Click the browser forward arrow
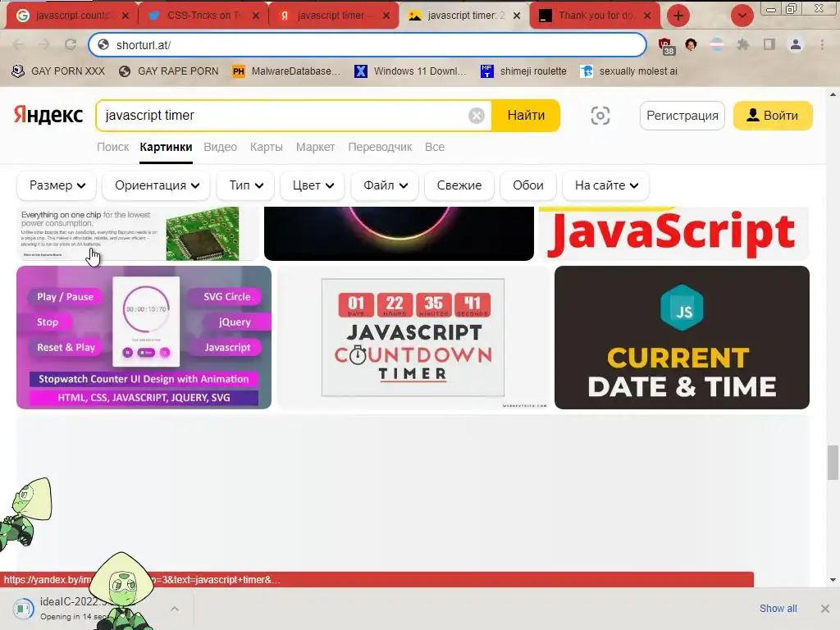Viewport: 840px width, 630px height. 44,45
